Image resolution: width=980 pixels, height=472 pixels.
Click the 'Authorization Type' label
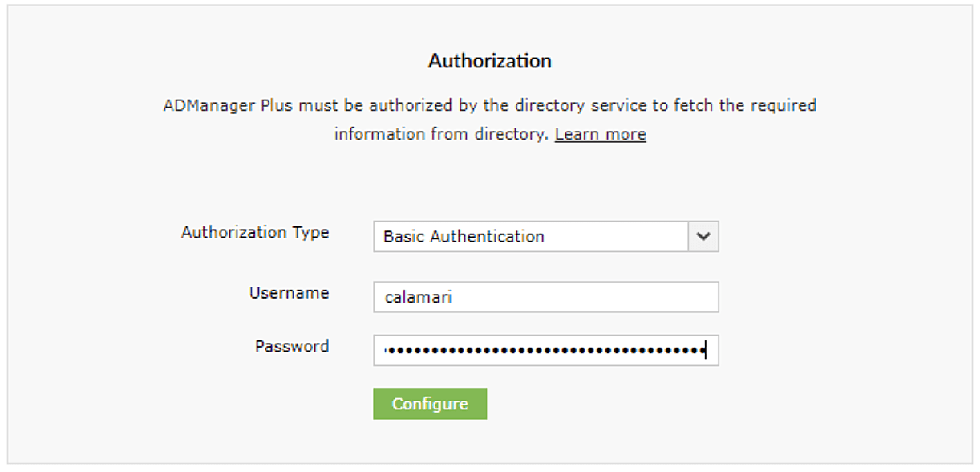pyautogui.click(x=255, y=232)
